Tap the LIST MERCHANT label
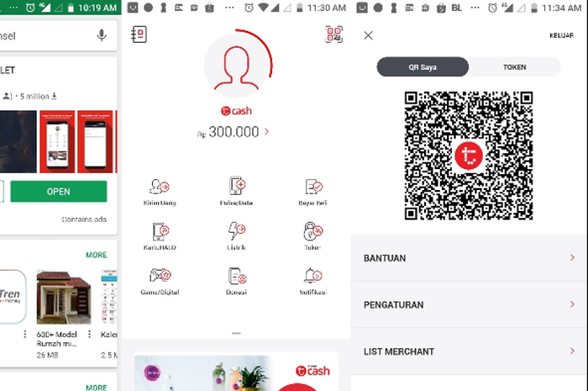Viewport: 588px width, 391px height. coord(399,351)
